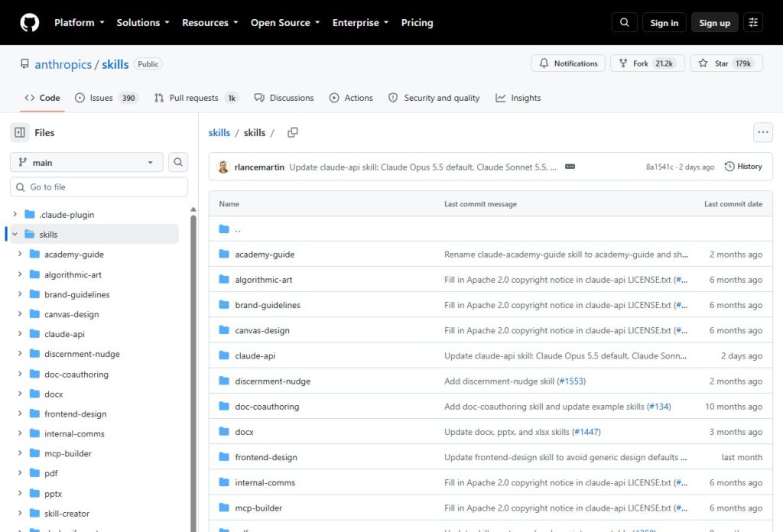Click the search icon next to the main branch selector
783x532 pixels.
[177, 162]
